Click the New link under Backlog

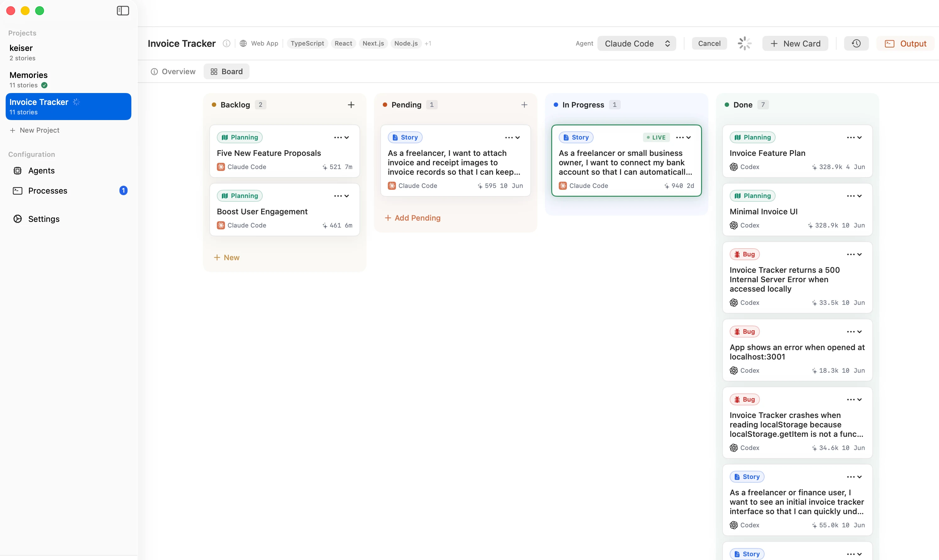226,257
